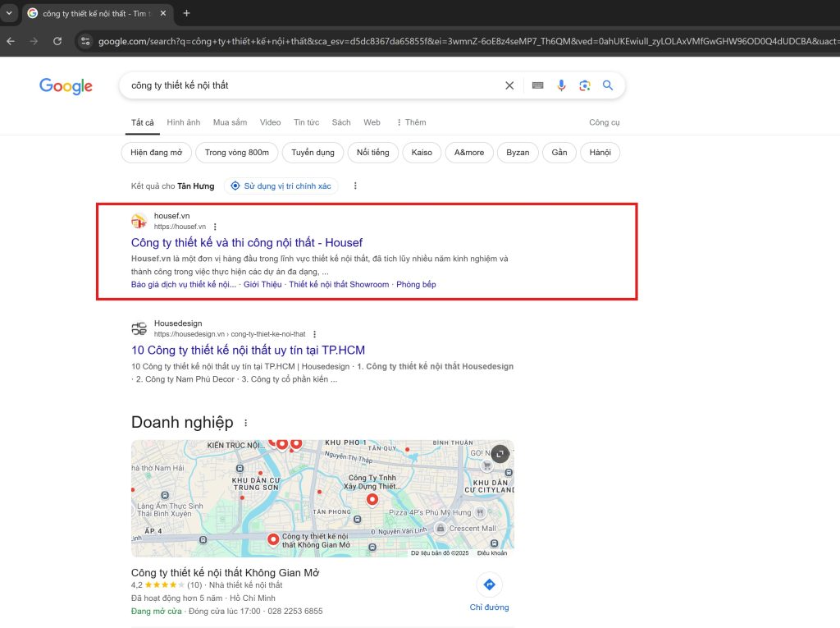Open the tab search dropdown arrow
840x628 pixels.
coord(9,13)
